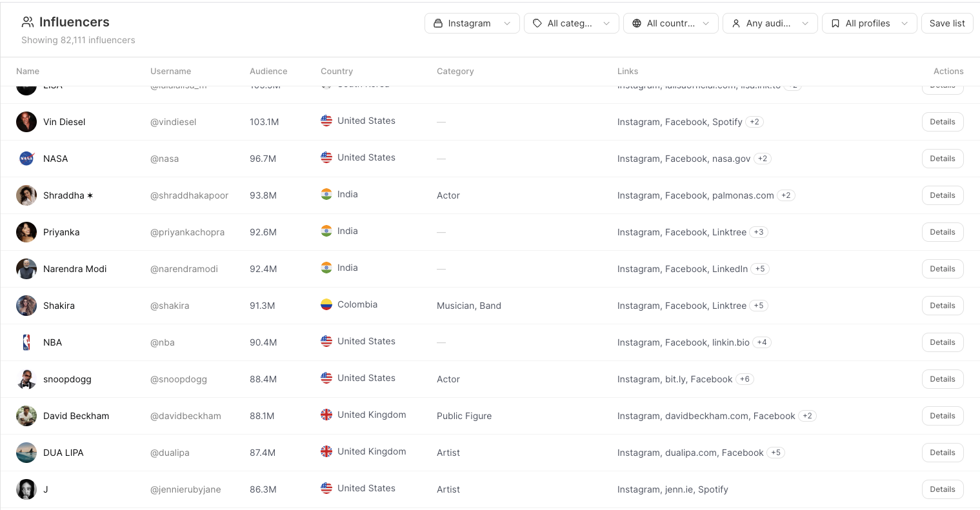Click the audience value 91.3M
This screenshot has width=980, height=510.
(x=263, y=306)
